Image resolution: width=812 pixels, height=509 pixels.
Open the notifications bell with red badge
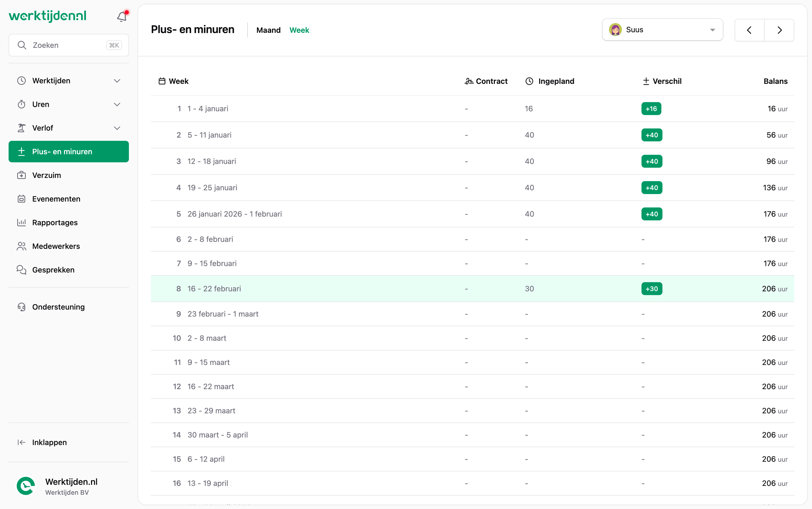(122, 16)
